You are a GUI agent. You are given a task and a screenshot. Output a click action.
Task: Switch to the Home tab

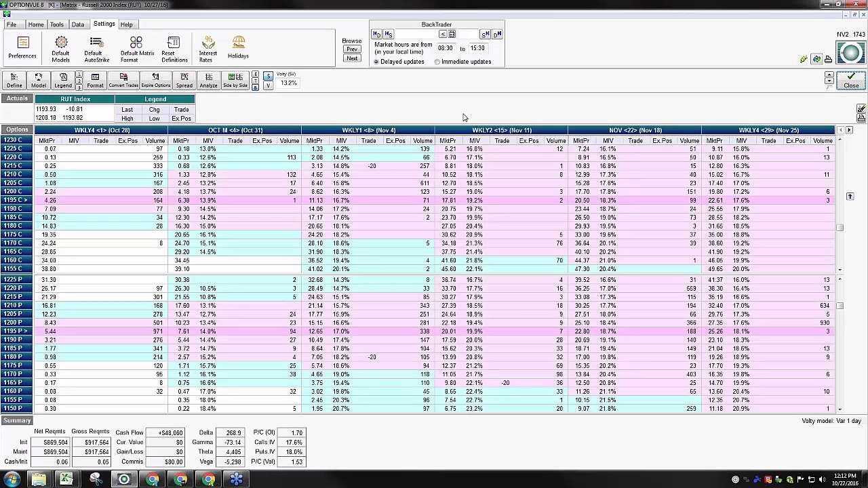pos(36,24)
